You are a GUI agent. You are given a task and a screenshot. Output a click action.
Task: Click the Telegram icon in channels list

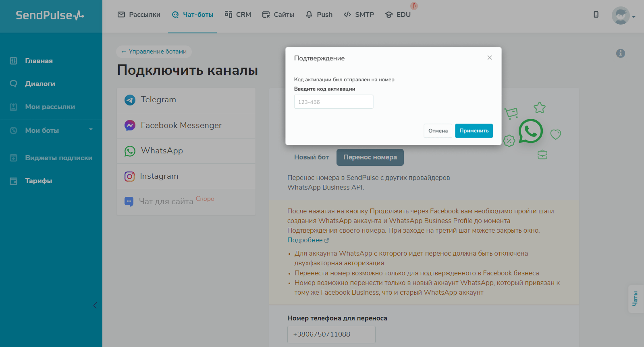click(x=130, y=100)
